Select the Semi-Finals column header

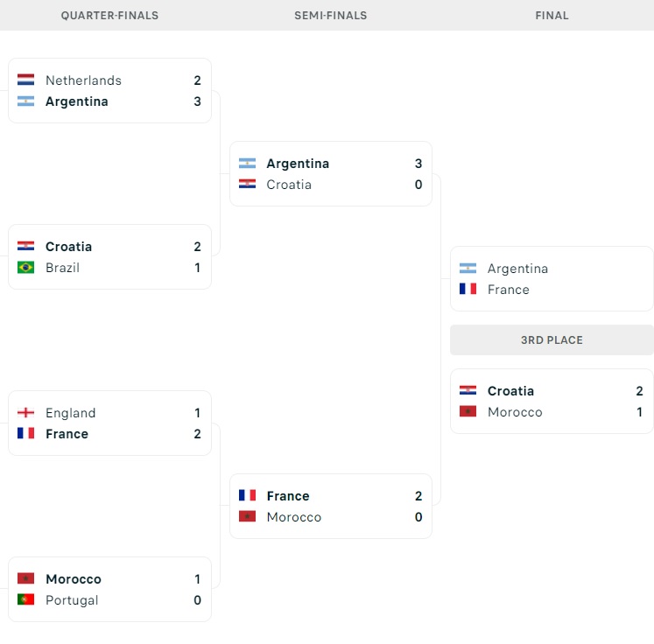[x=330, y=16]
